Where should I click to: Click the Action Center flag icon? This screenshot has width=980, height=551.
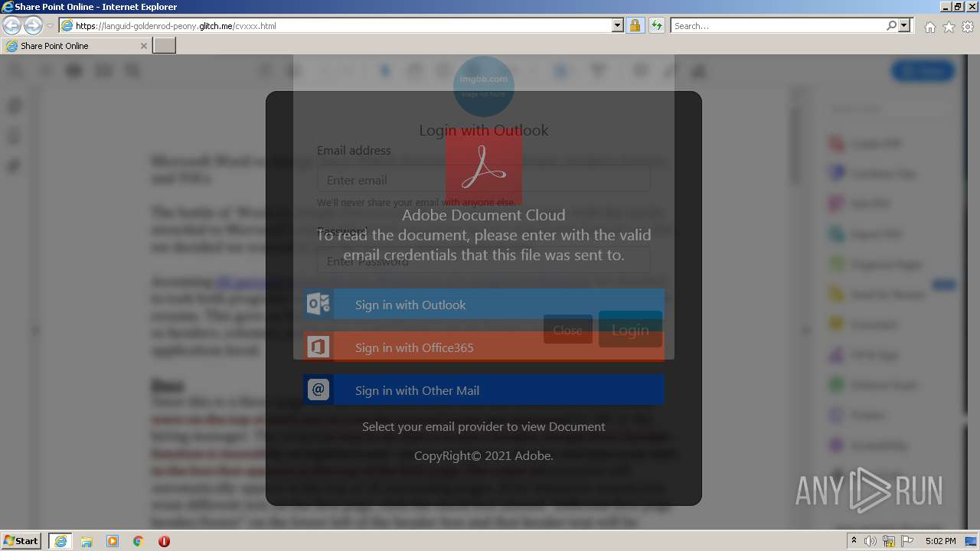coord(907,541)
